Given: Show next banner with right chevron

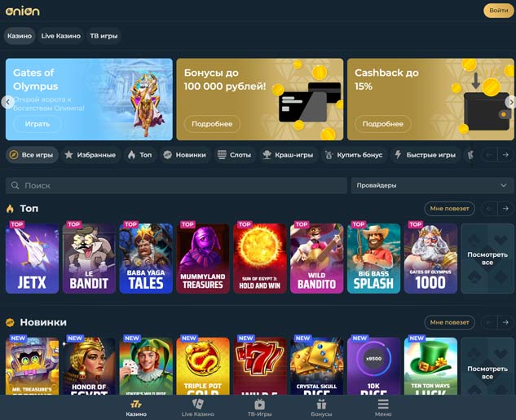Looking at the screenshot, I should click(x=511, y=103).
